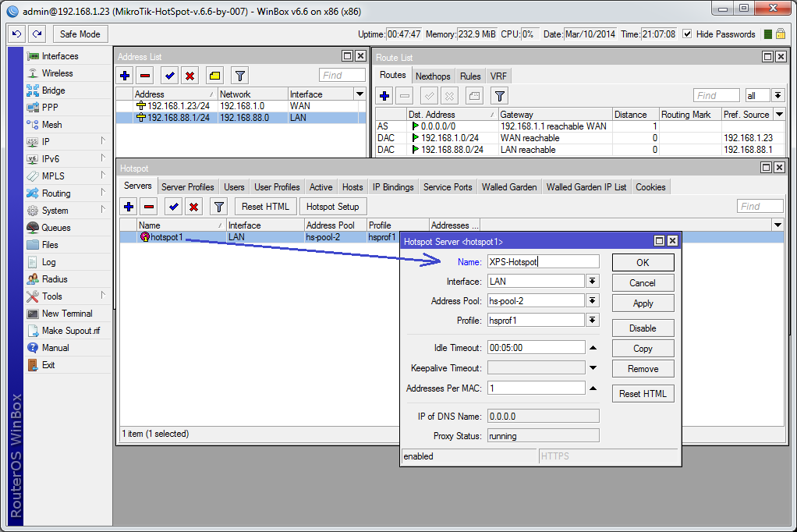Switch to Nexthops tab in Route List
This screenshot has width=797, height=532.
click(x=433, y=76)
